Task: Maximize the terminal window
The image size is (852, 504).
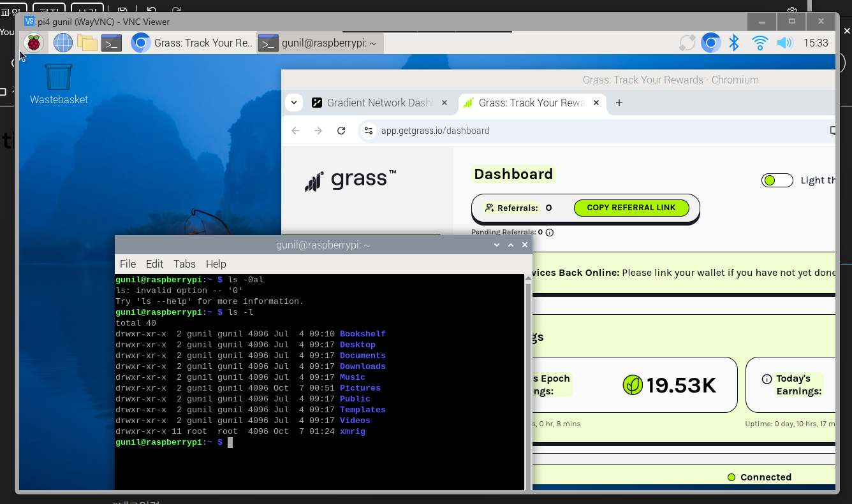Action: point(511,245)
